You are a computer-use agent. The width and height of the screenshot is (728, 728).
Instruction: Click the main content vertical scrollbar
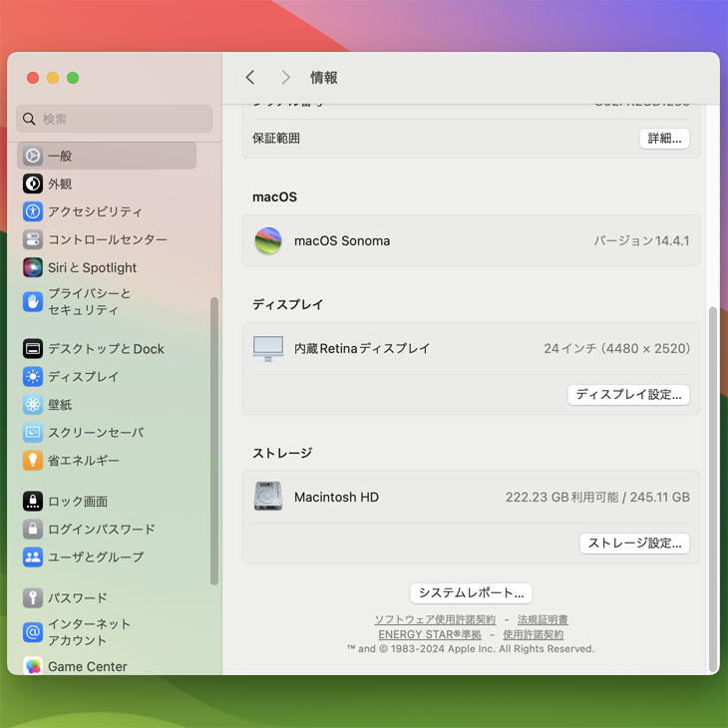[x=712, y=489]
